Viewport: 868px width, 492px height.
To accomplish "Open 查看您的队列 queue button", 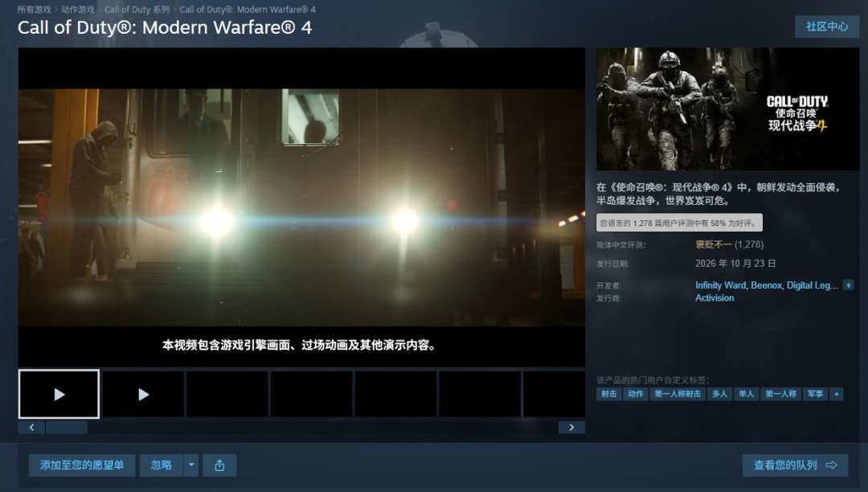I will (x=795, y=465).
